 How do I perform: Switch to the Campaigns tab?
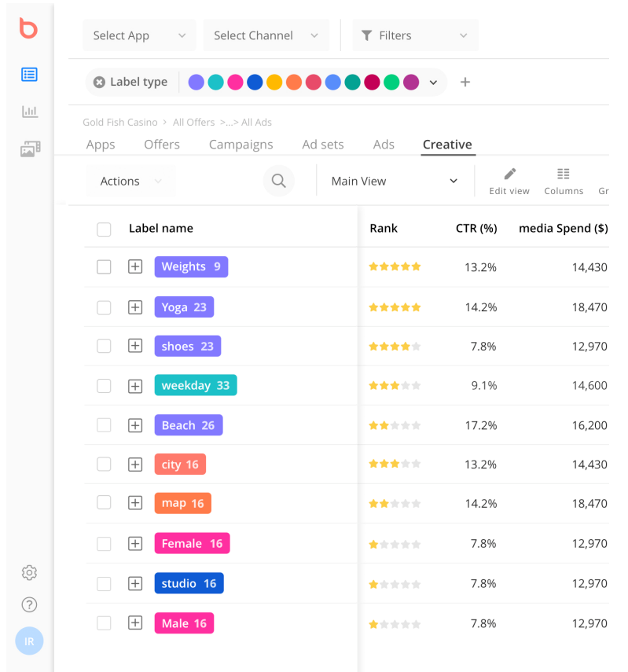241,145
